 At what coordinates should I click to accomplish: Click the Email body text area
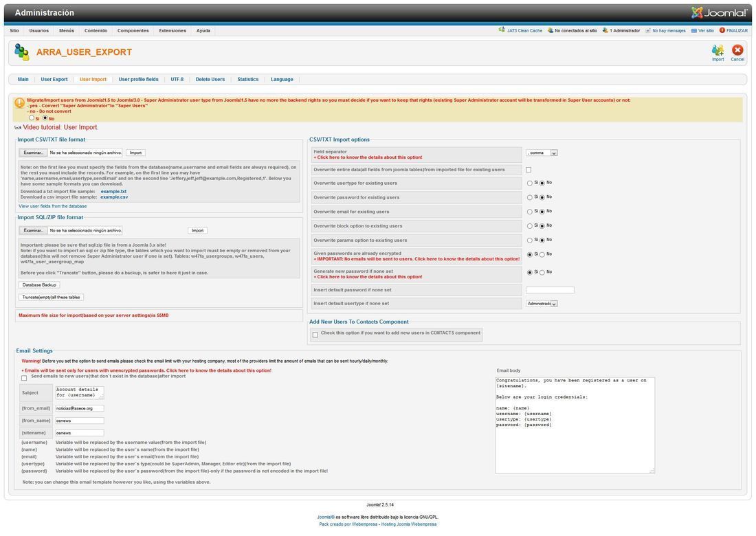coord(575,425)
